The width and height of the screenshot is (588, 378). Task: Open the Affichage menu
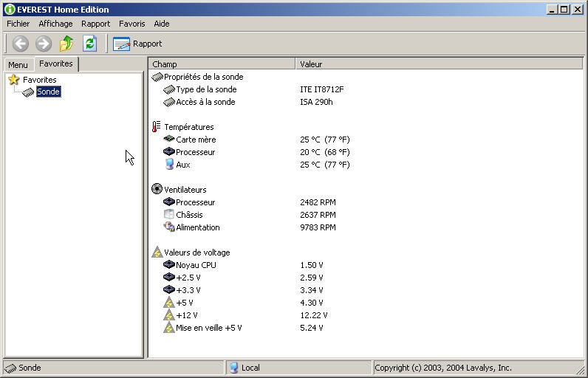55,24
